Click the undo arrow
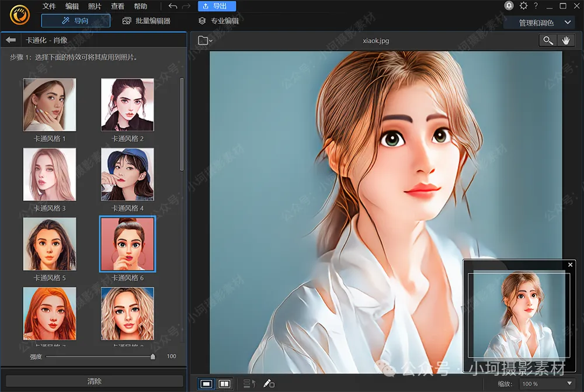This screenshot has height=392, width=584. tap(172, 6)
